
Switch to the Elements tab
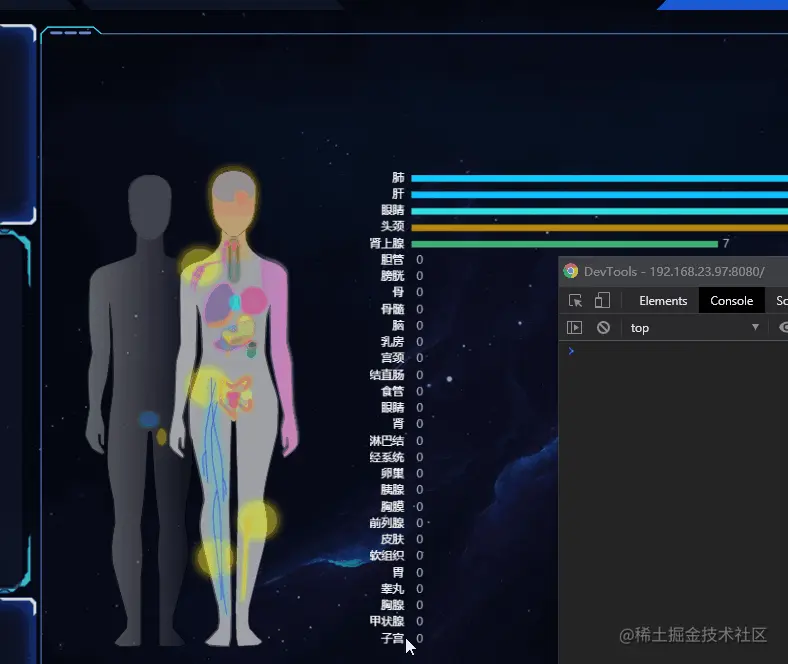point(663,301)
